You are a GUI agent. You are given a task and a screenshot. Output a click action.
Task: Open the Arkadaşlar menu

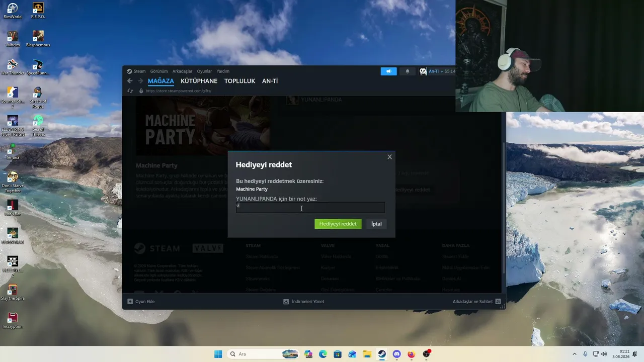click(182, 71)
